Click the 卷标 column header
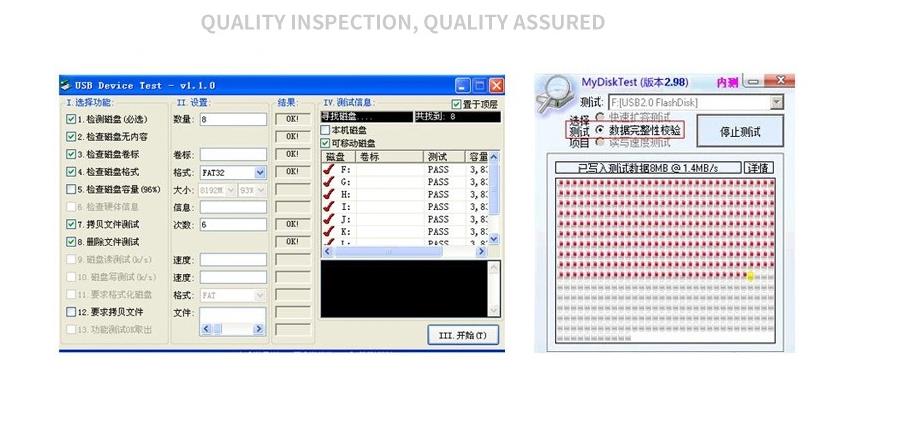The image size is (902, 440). [x=389, y=156]
